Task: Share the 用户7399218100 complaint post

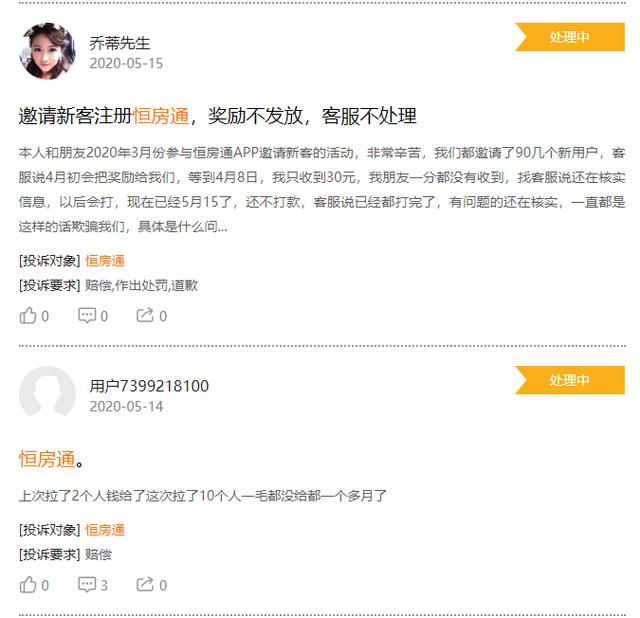Action: pyautogui.click(x=152, y=585)
